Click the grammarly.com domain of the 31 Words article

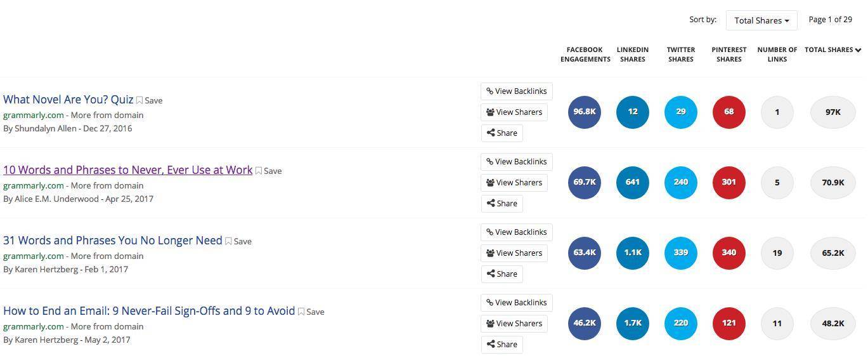[34, 256]
